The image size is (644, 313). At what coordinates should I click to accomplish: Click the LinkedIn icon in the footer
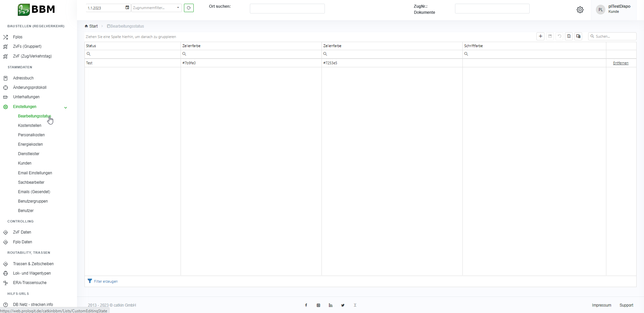point(331,305)
